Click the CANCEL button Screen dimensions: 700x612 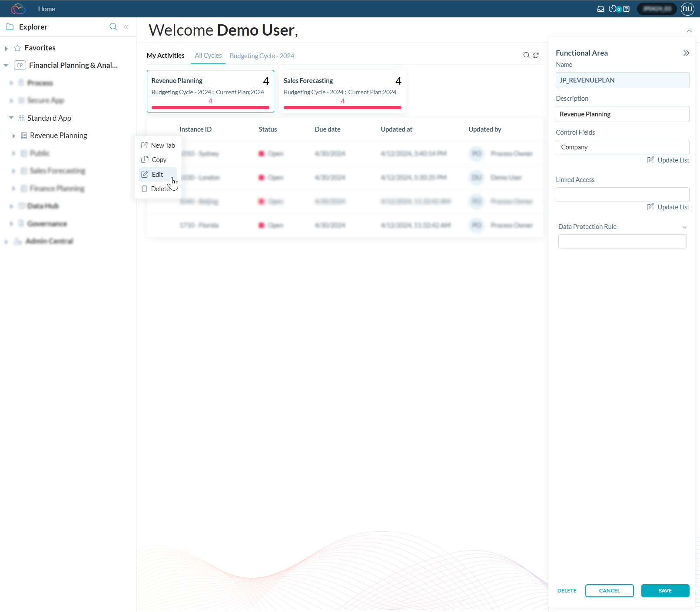coord(609,591)
